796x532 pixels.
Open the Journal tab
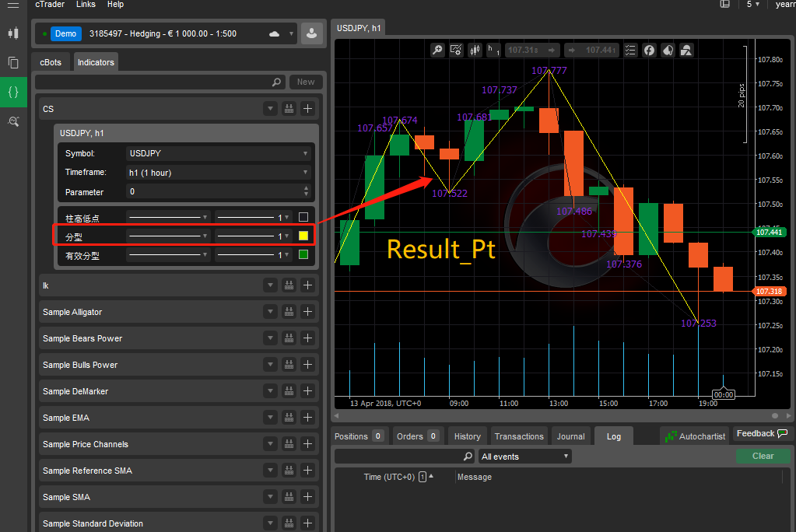click(571, 436)
